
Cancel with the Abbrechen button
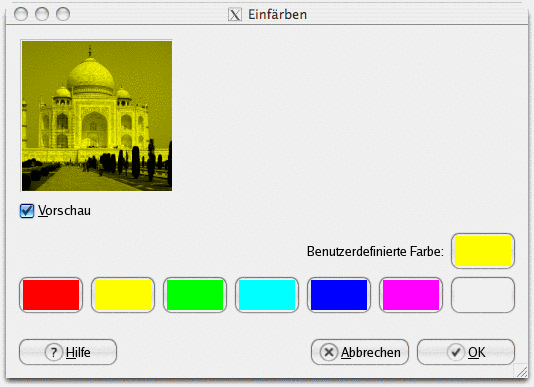tap(360, 352)
